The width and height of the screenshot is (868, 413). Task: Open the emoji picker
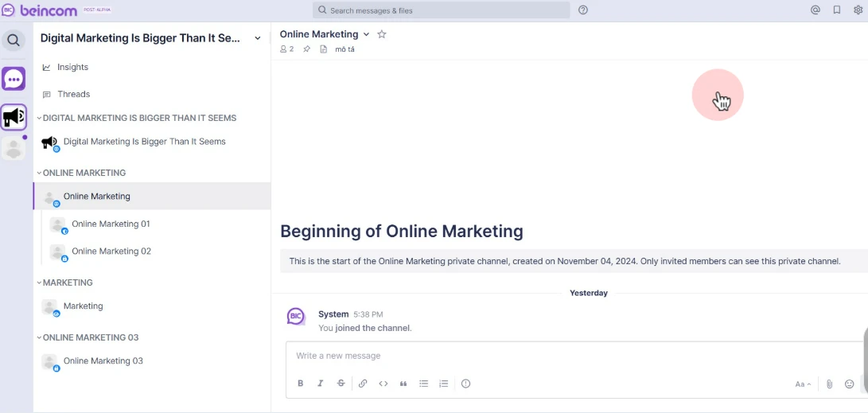[x=849, y=384]
